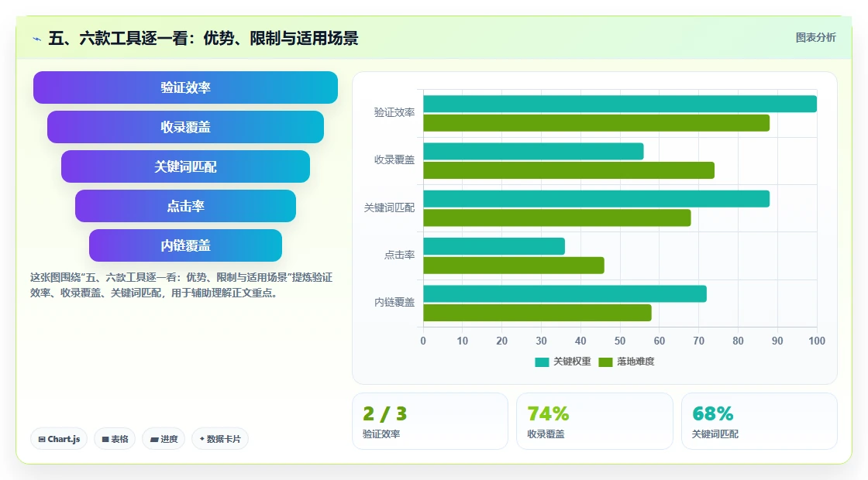The image size is (868, 480).
Task: Toggle 关键权重 legend teal swatch
Action: 542,362
